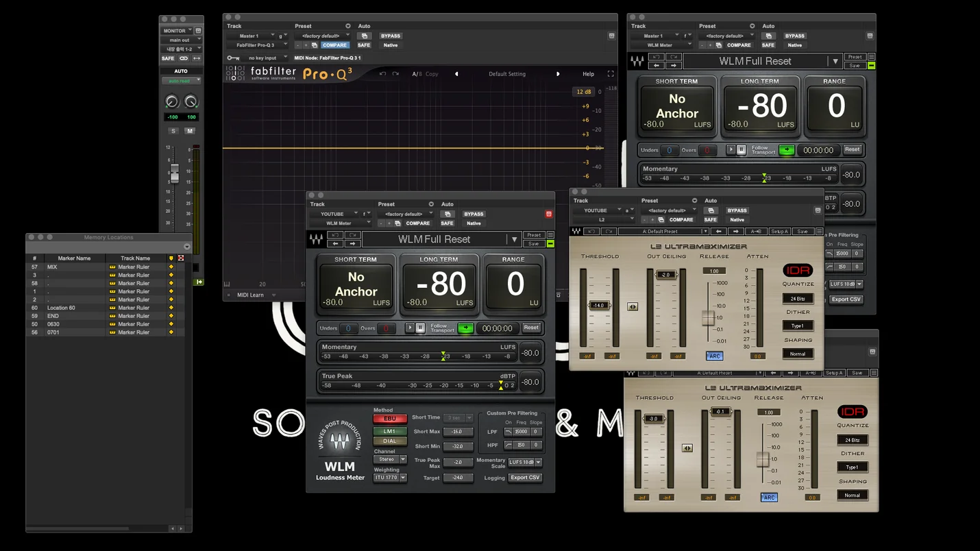The width and height of the screenshot is (980, 551).
Task: Click A/B switch in Pro-Q 3 header
Action: [417, 74]
